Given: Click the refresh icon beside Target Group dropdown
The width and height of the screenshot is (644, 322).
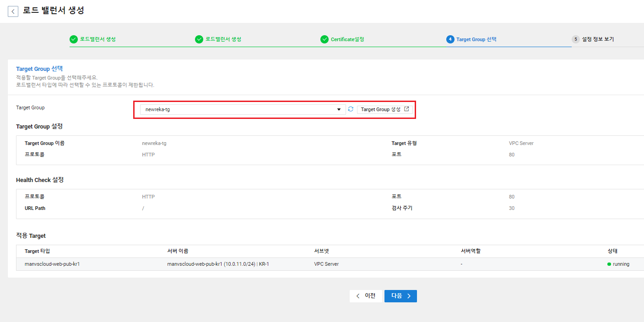Looking at the screenshot, I should (350, 109).
